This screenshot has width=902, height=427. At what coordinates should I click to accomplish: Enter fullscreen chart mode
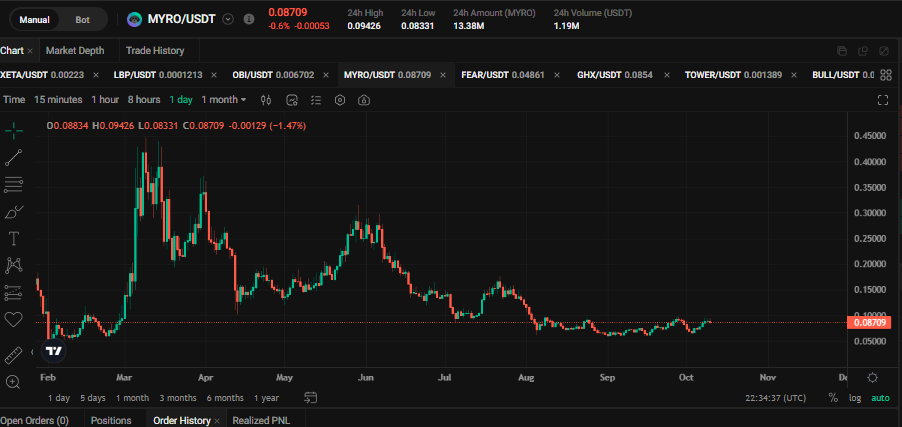pos(883,100)
